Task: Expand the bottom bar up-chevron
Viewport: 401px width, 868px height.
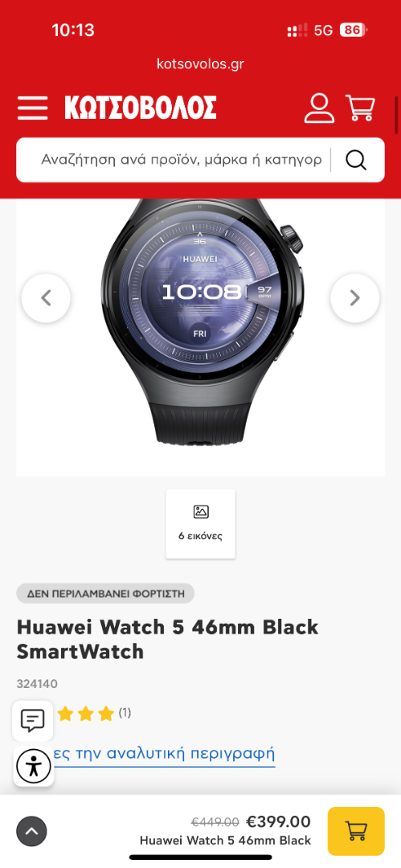Action: pos(31,831)
